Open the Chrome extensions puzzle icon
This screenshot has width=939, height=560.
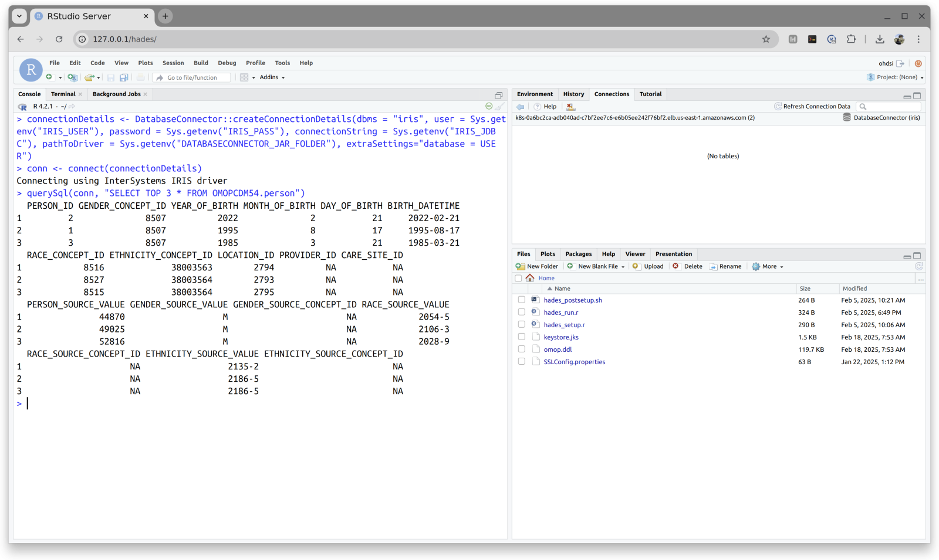pos(851,39)
